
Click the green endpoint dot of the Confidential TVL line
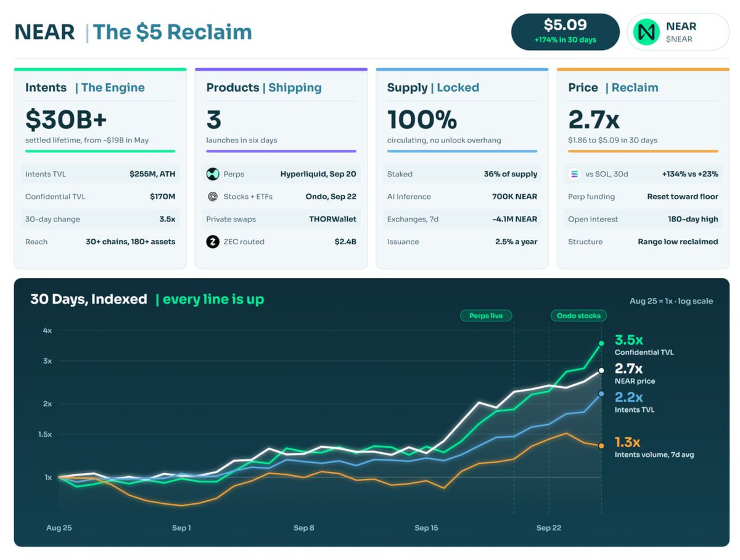click(601, 343)
